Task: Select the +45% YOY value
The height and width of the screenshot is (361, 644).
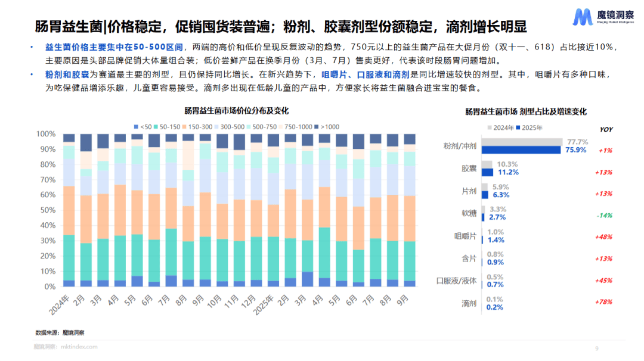Action: pyautogui.click(x=603, y=281)
